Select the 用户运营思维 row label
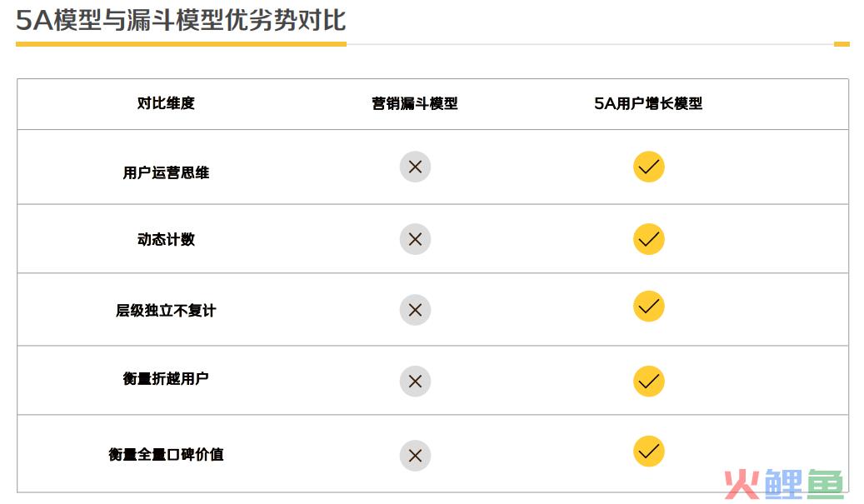 pyautogui.click(x=166, y=173)
